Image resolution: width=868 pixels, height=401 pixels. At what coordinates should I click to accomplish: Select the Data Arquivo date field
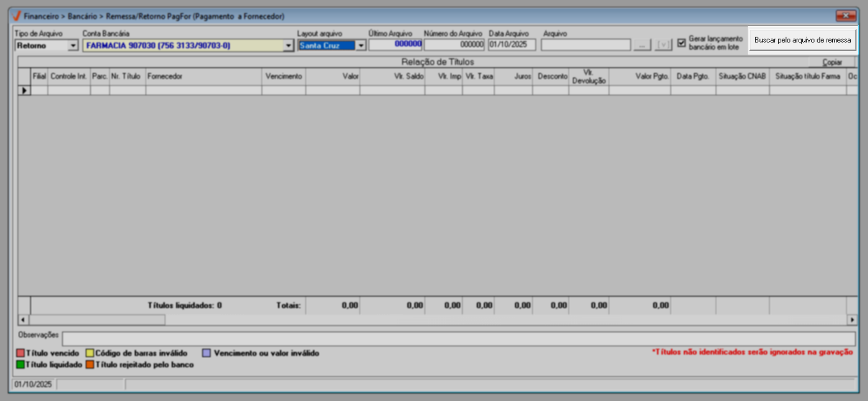(x=512, y=44)
